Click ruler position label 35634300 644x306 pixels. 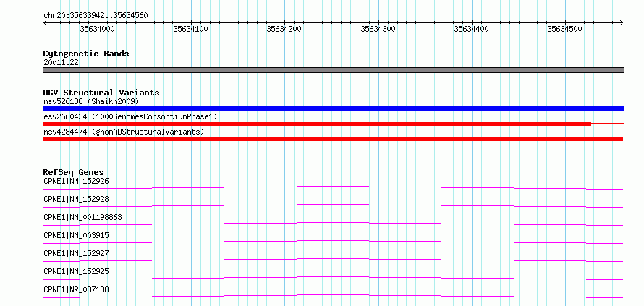[x=378, y=29]
